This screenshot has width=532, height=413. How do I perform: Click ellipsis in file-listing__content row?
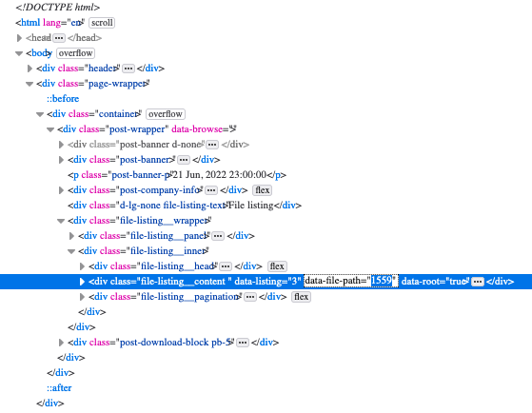coord(478,282)
